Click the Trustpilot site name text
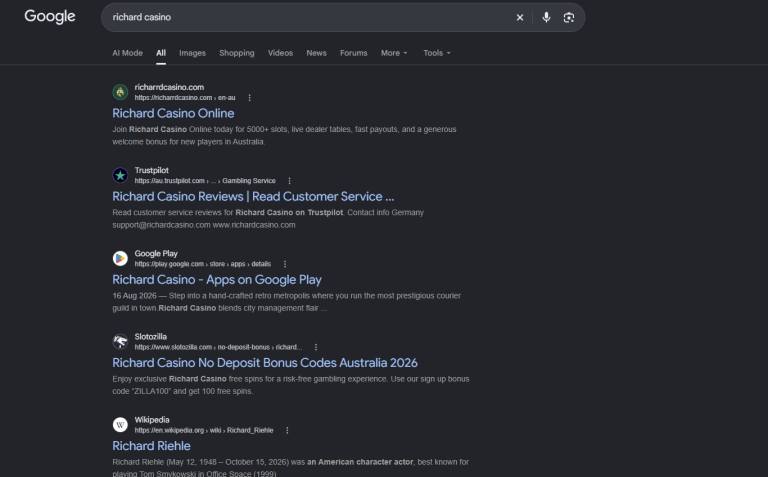 [x=152, y=170]
